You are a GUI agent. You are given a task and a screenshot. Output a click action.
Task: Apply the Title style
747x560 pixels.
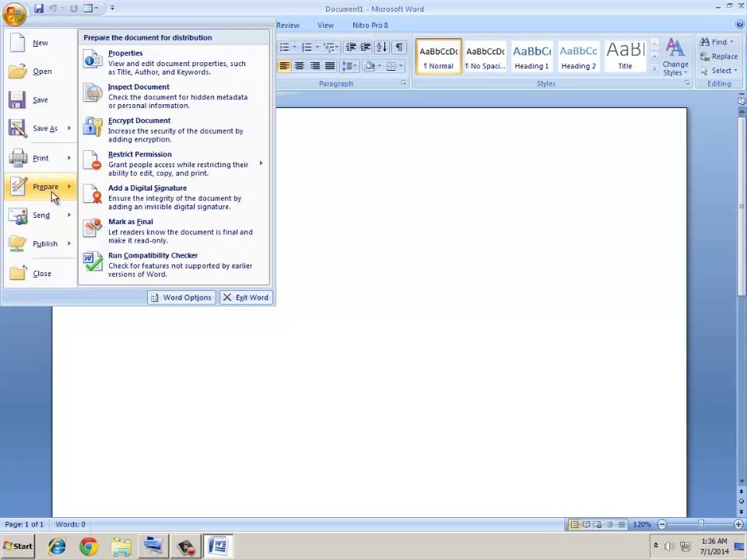pos(625,57)
